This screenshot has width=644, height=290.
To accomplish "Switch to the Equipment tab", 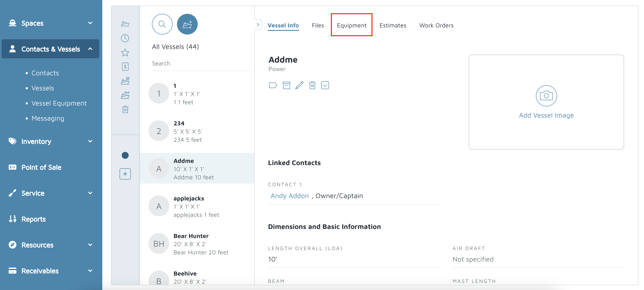I will [351, 25].
